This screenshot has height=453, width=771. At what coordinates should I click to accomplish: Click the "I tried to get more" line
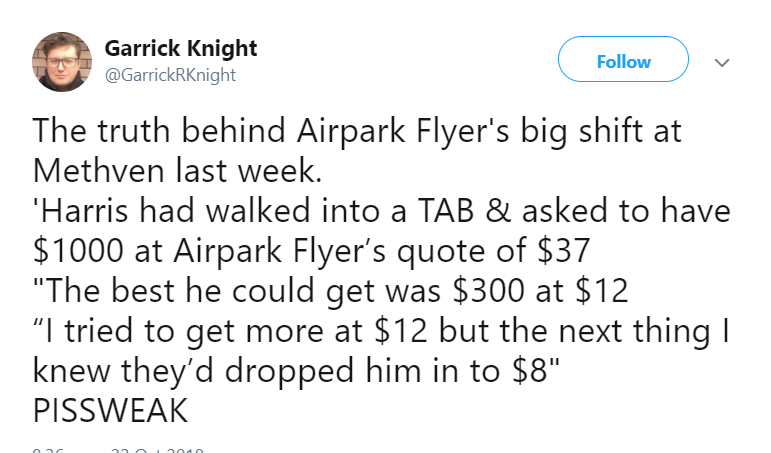(381, 331)
